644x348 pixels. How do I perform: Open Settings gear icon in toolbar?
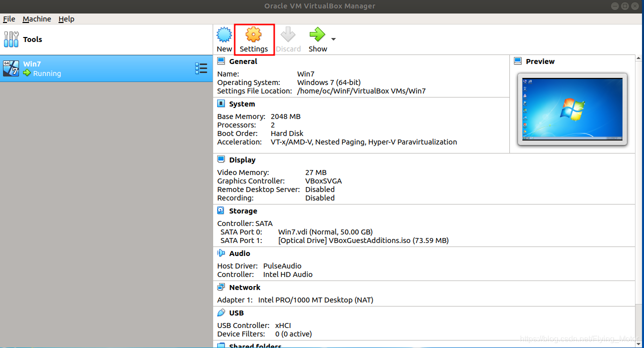pos(254,34)
